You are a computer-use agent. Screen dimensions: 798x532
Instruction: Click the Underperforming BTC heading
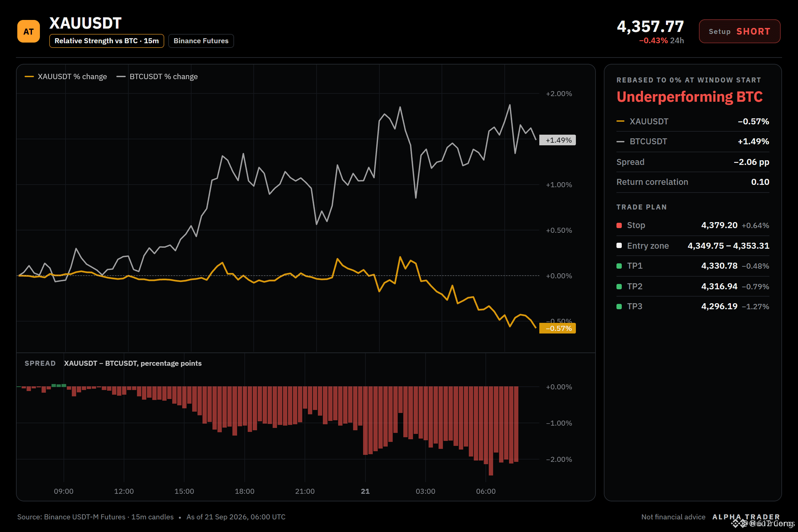[x=689, y=97]
